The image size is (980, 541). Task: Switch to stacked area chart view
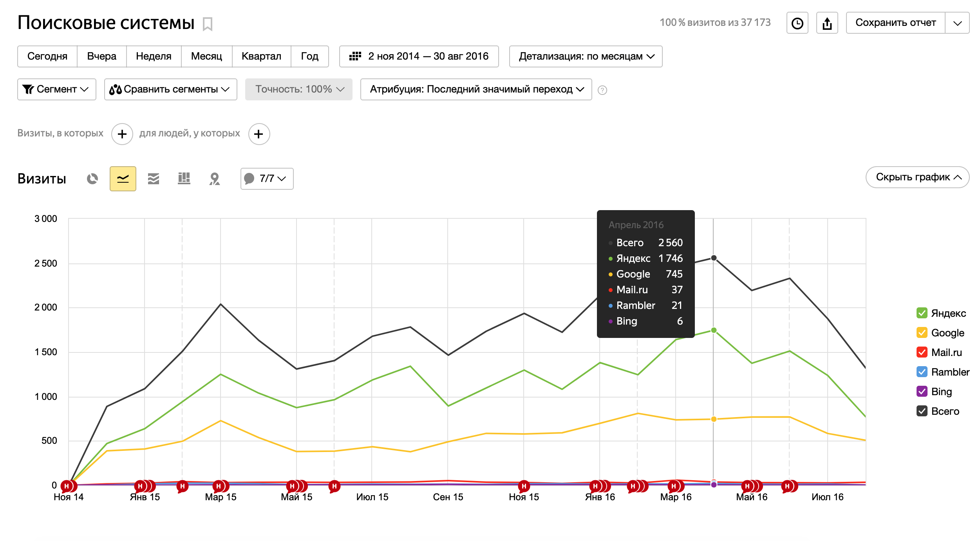[x=153, y=179]
